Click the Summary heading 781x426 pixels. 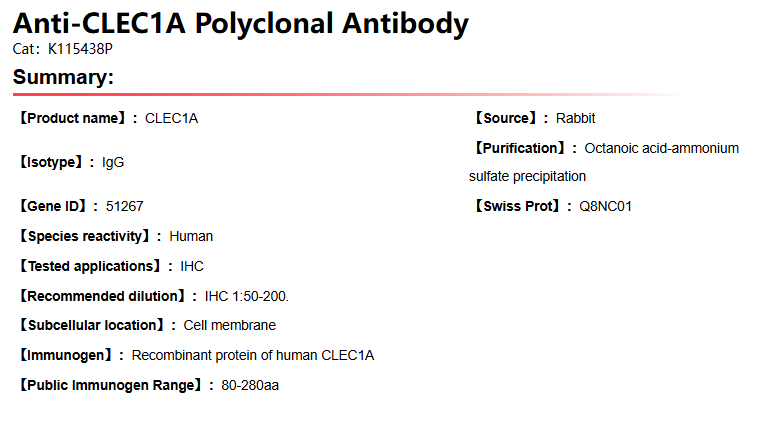[x=63, y=77]
